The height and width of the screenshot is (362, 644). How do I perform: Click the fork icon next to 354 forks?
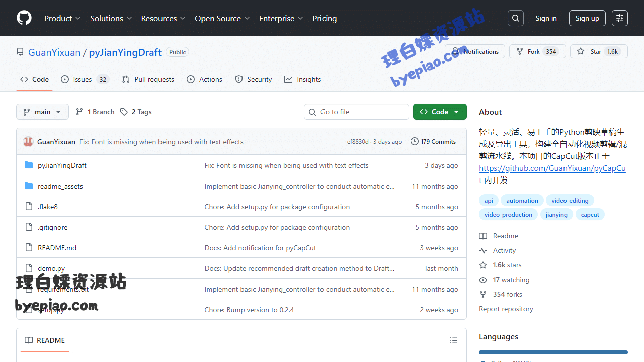(x=483, y=294)
